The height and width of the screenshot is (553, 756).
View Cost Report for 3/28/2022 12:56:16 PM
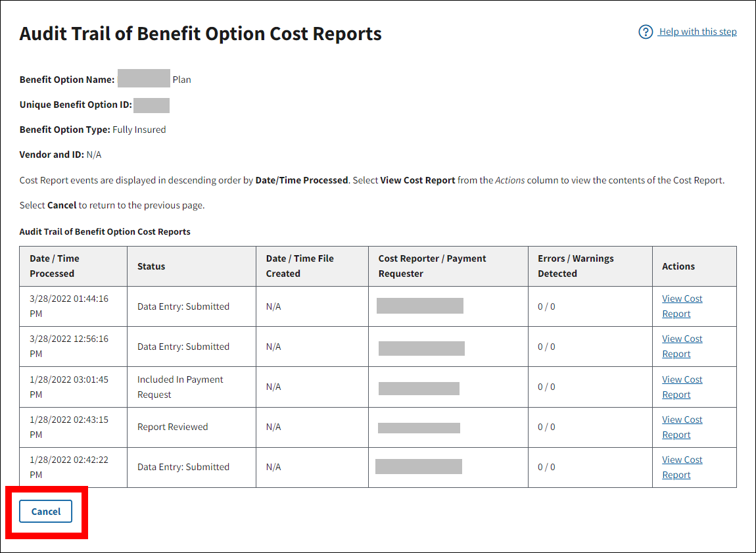click(x=682, y=346)
